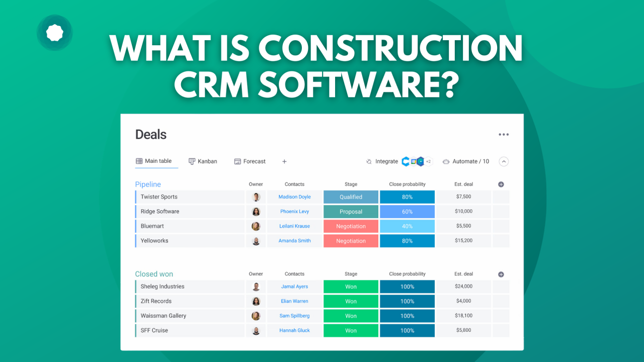Toggle the Won stage for Zift Records

point(351,301)
